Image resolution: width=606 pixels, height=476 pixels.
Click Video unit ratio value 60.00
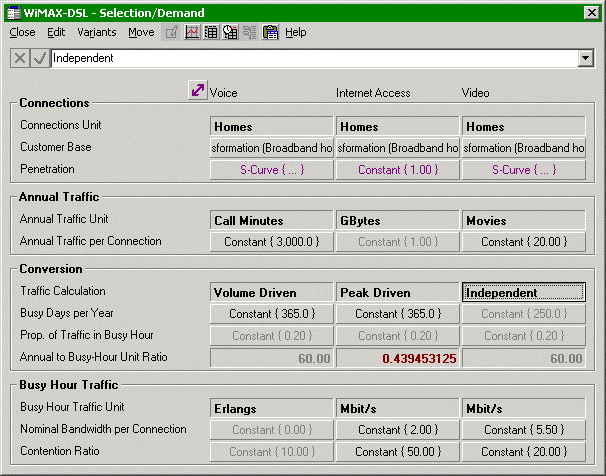point(524,358)
